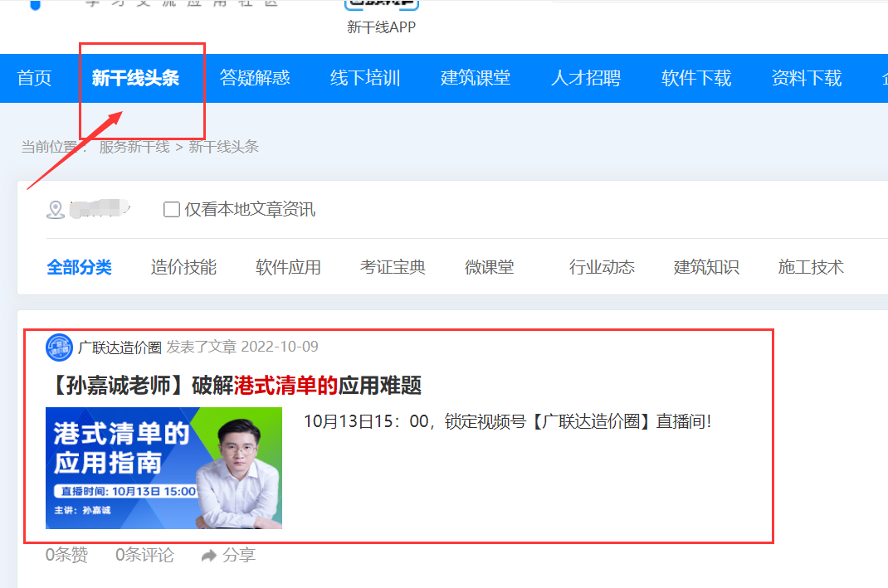Open the 广联达造价圈 author name link
This screenshot has height=588, width=888.
coord(120,347)
